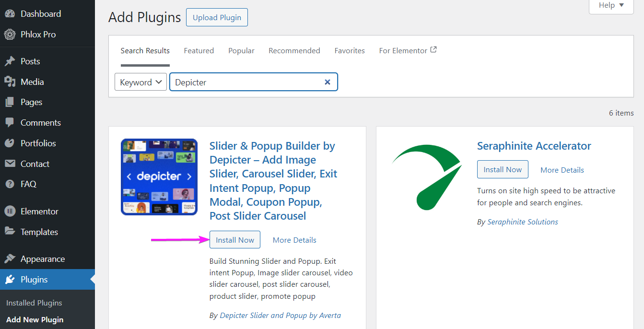Click the Depicter plugin thumbnail image

click(x=159, y=177)
